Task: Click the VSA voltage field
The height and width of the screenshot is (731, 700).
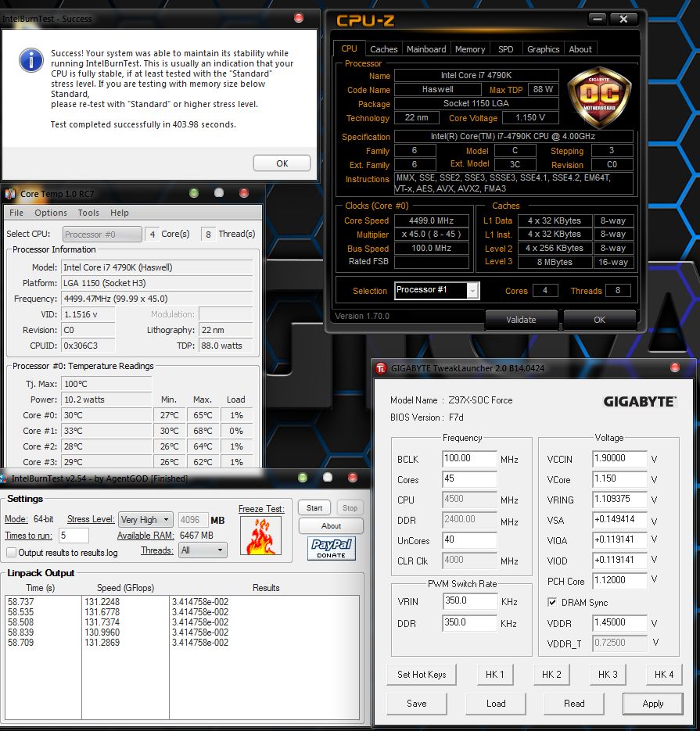Action: (619, 519)
